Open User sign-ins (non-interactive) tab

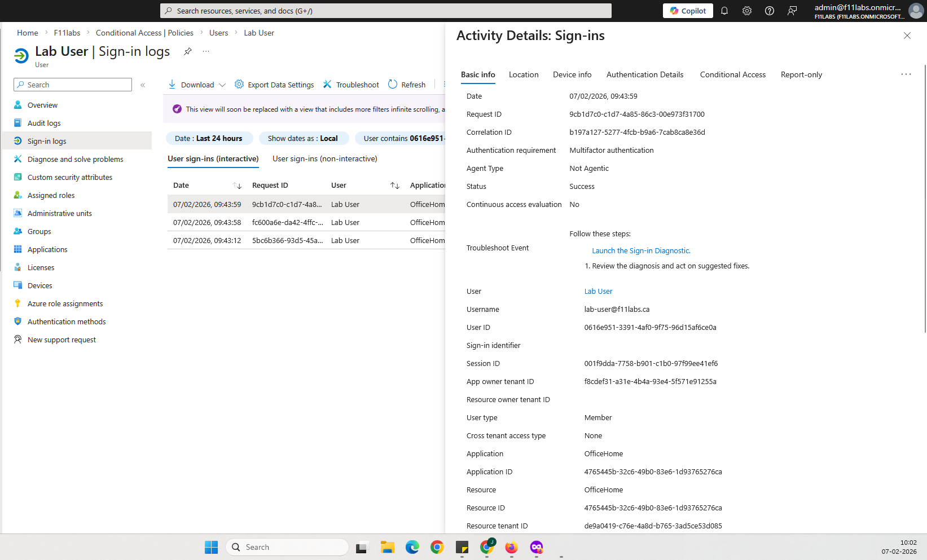click(x=325, y=158)
